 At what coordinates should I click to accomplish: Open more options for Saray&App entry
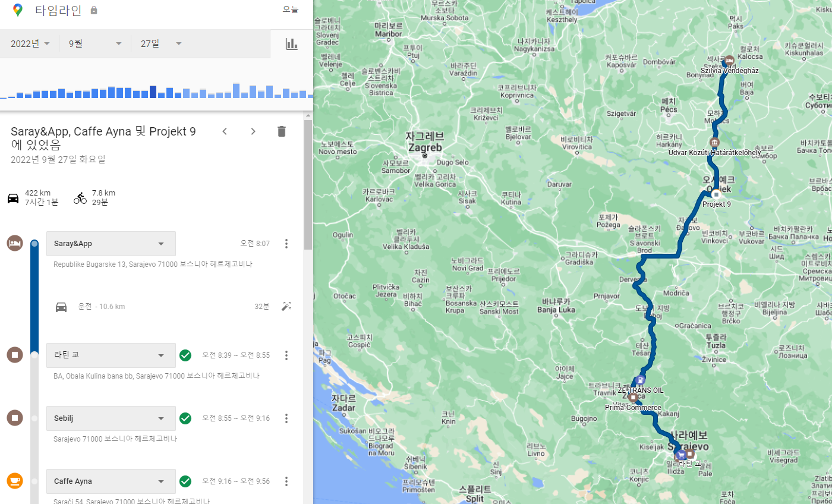click(286, 244)
